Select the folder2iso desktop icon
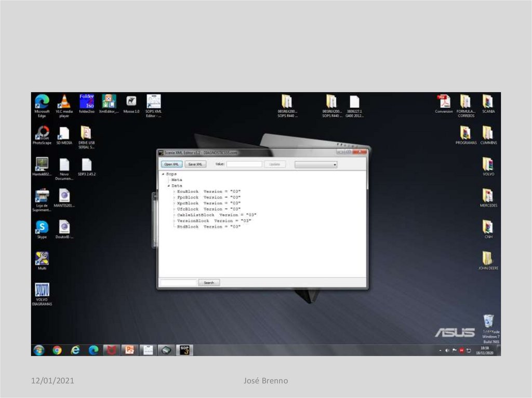 pos(87,104)
